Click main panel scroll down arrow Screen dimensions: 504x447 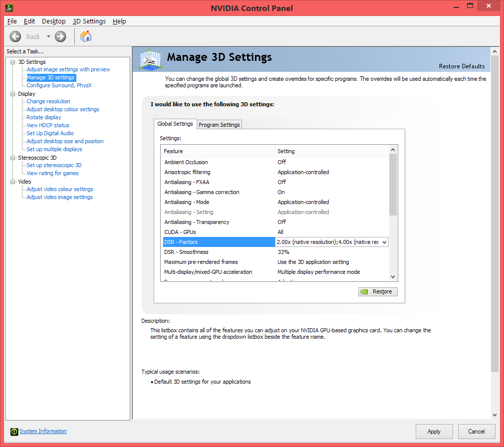pyautogui.click(x=495, y=415)
